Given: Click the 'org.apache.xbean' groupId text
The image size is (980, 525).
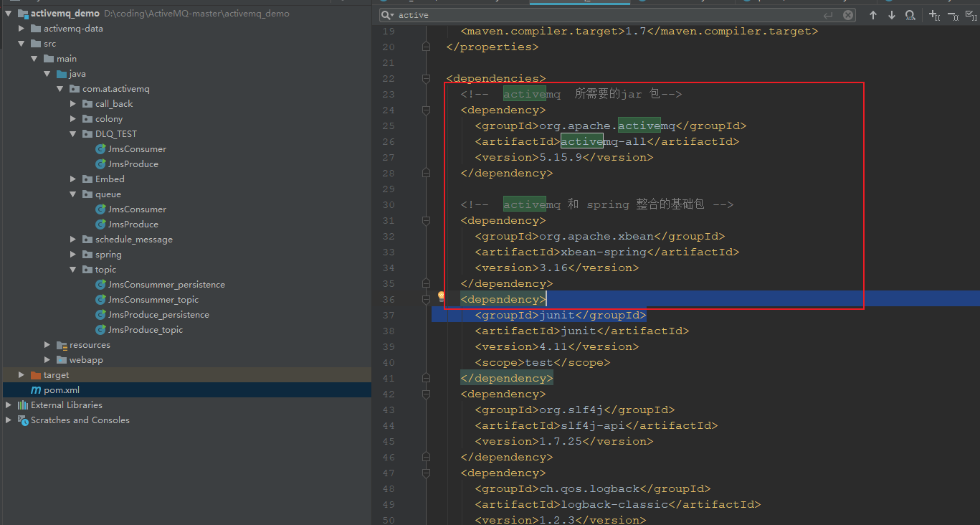Looking at the screenshot, I should [596, 236].
